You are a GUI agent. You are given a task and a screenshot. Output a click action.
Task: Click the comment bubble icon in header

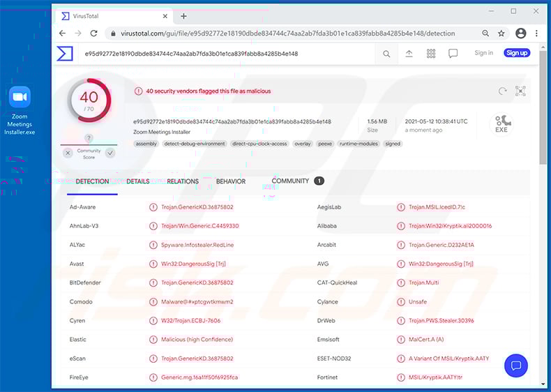(x=453, y=54)
